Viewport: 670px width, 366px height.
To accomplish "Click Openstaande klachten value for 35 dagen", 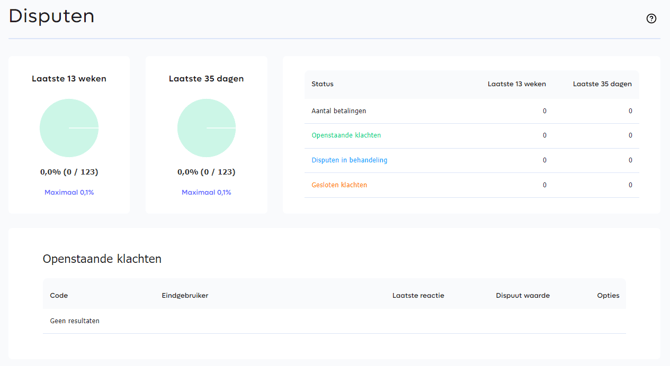I will click(630, 135).
